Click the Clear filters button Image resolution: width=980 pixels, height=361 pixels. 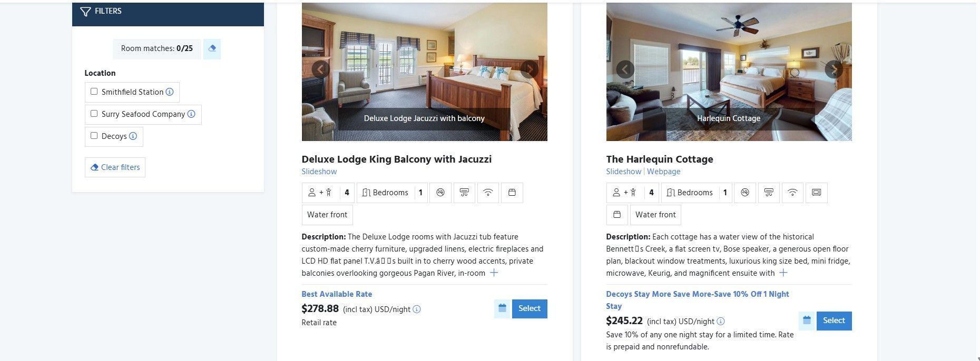point(115,167)
